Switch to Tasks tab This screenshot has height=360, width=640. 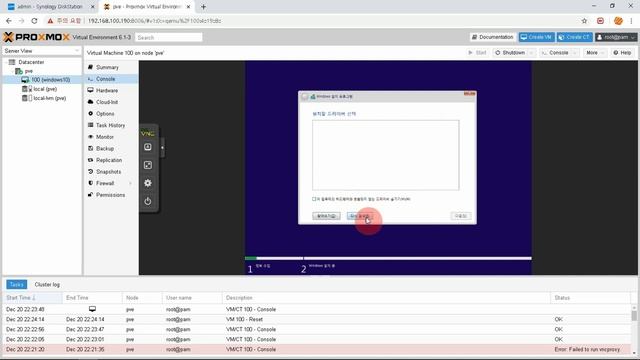click(17, 284)
